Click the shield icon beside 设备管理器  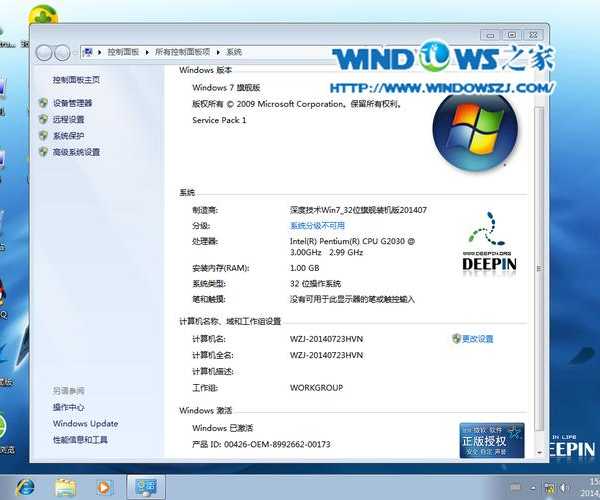(x=43, y=103)
